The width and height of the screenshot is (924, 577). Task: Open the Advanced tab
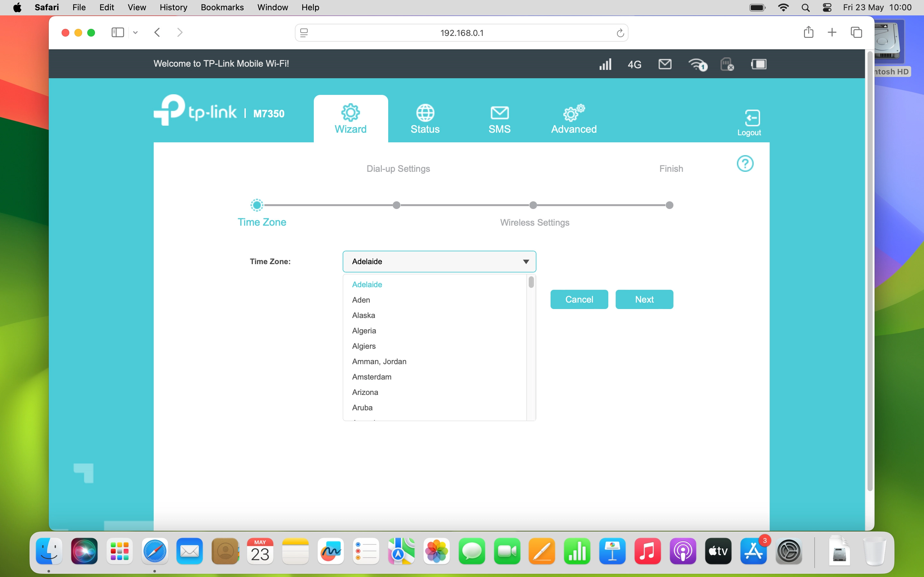click(x=574, y=119)
